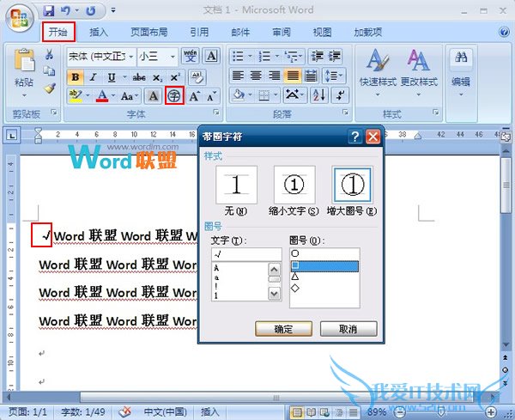Click the 文字 input field

(246, 254)
